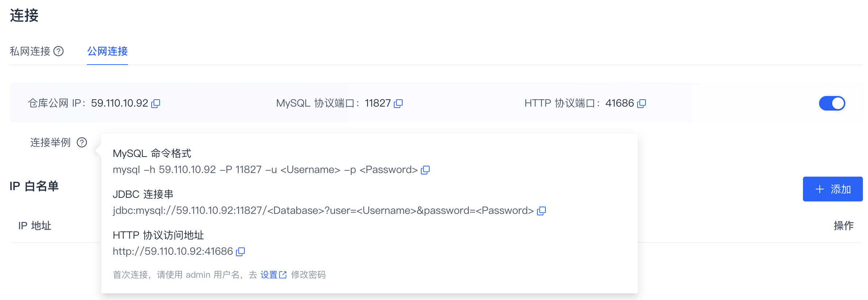Click the 连接举例 label

click(x=50, y=142)
